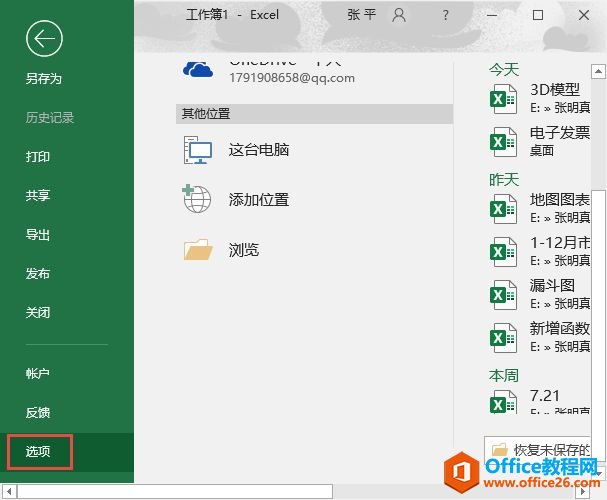The width and height of the screenshot is (607, 500).
Task: Click the Excel icon beside 地图图表
Action: pos(503,209)
